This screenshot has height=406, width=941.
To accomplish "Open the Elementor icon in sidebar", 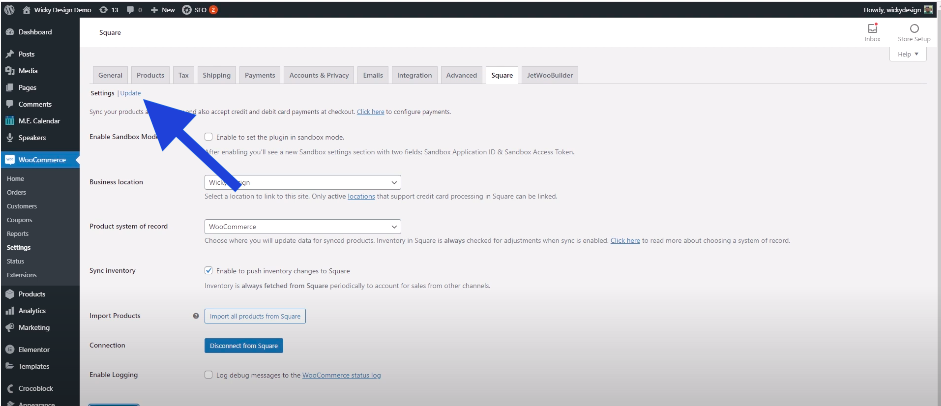I will click(x=9, y=350).
